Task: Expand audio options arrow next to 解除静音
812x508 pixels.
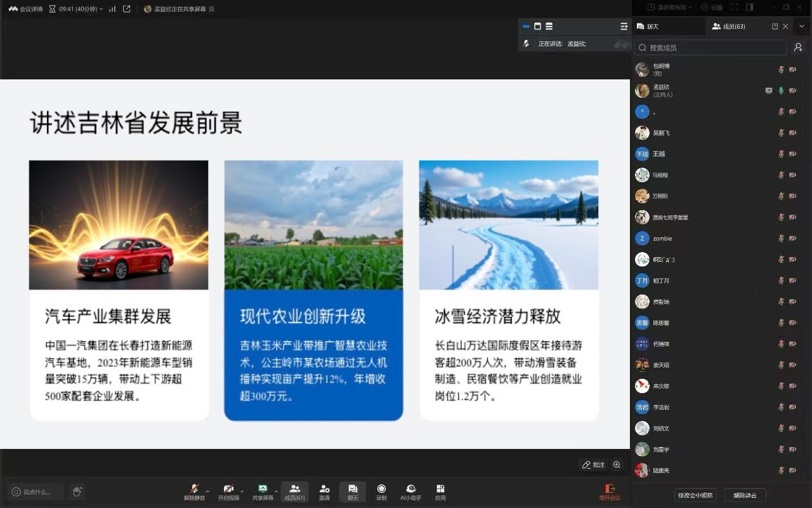Action: point(207,491)
